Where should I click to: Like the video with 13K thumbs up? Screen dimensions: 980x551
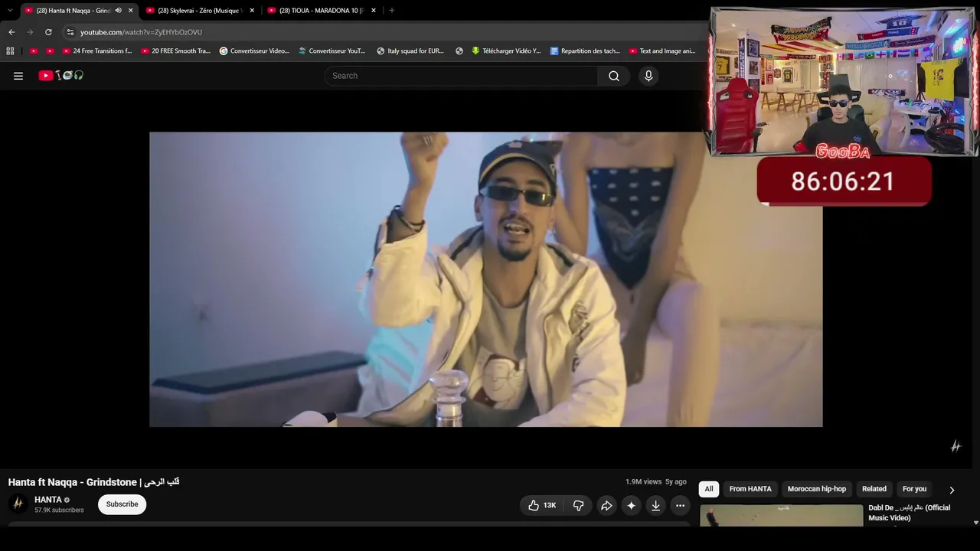[542, 505]
